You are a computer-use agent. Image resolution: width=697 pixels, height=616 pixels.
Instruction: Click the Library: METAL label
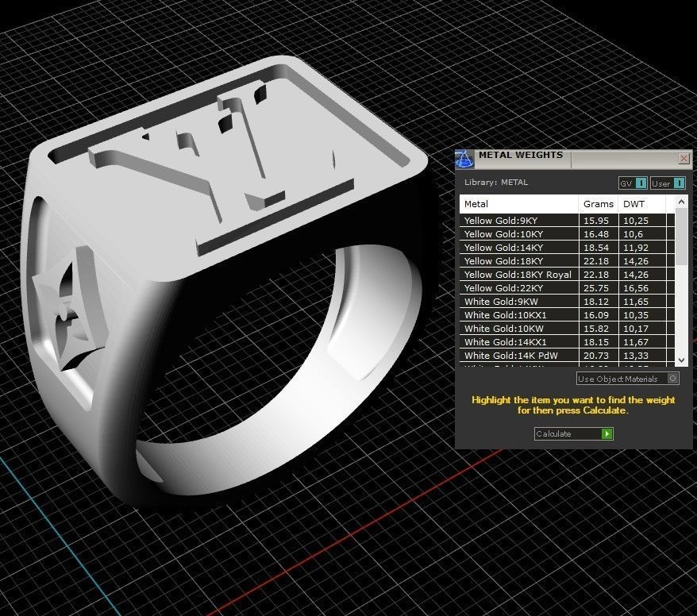coord(496,183)
